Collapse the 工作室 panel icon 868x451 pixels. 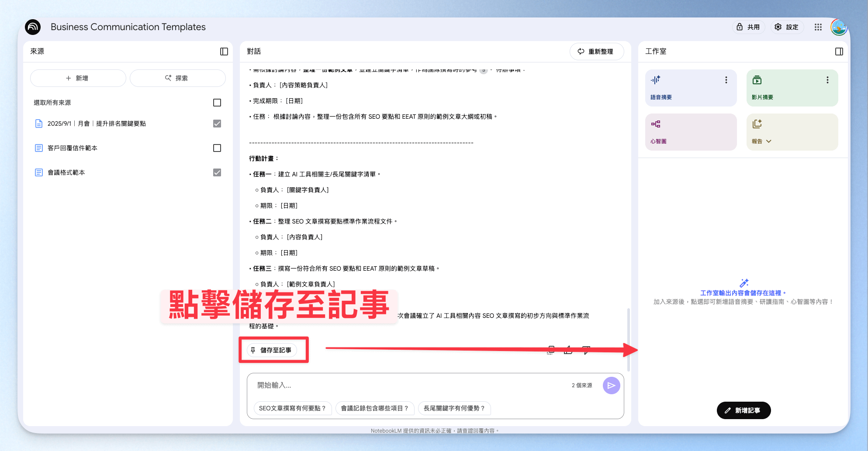click(839, 52)
